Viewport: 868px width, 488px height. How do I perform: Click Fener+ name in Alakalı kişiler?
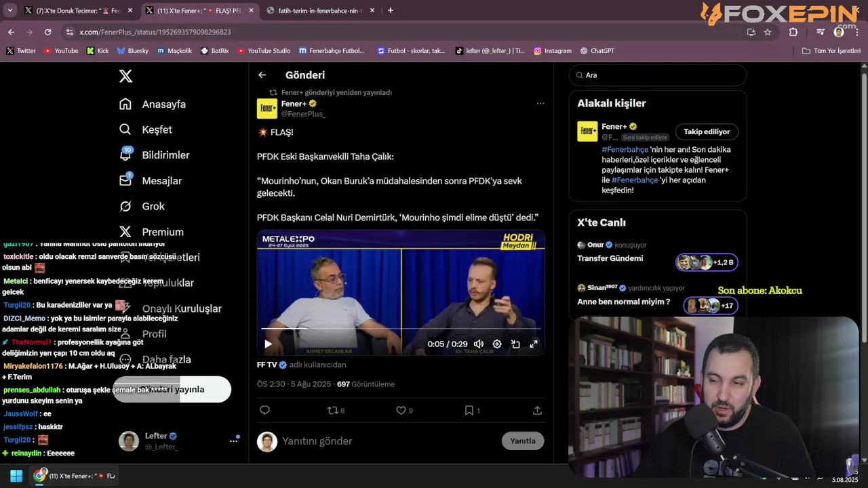tap(614, 127)
